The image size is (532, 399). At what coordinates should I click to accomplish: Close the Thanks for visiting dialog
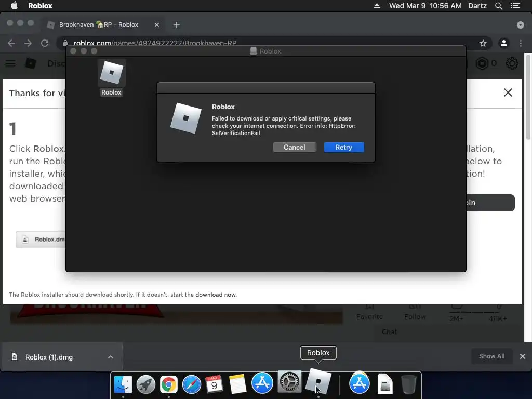[508, 92]
